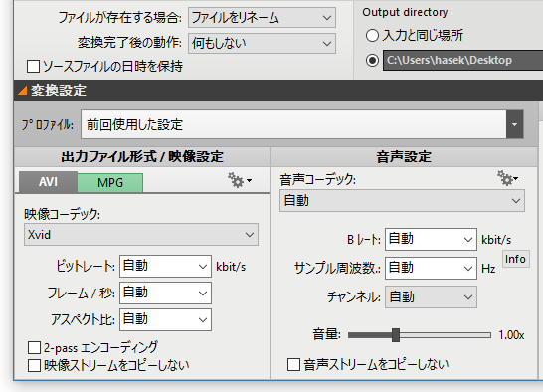Enable ソースファイルの日時を保持 checkbox
Screen dimensions: 543x392
click(33, 67)
